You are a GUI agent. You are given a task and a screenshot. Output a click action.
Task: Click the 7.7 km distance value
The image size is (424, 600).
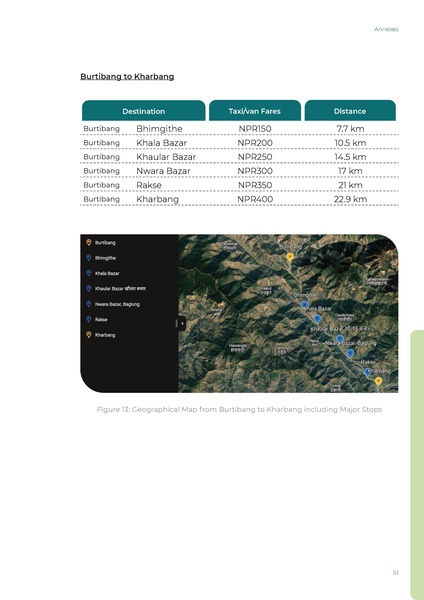350,129
